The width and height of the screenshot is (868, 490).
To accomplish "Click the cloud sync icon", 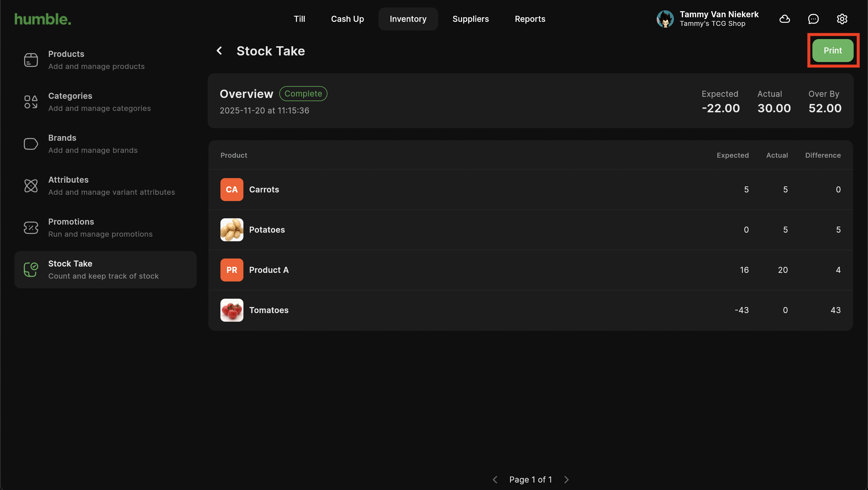I will (x=784, y=19).
